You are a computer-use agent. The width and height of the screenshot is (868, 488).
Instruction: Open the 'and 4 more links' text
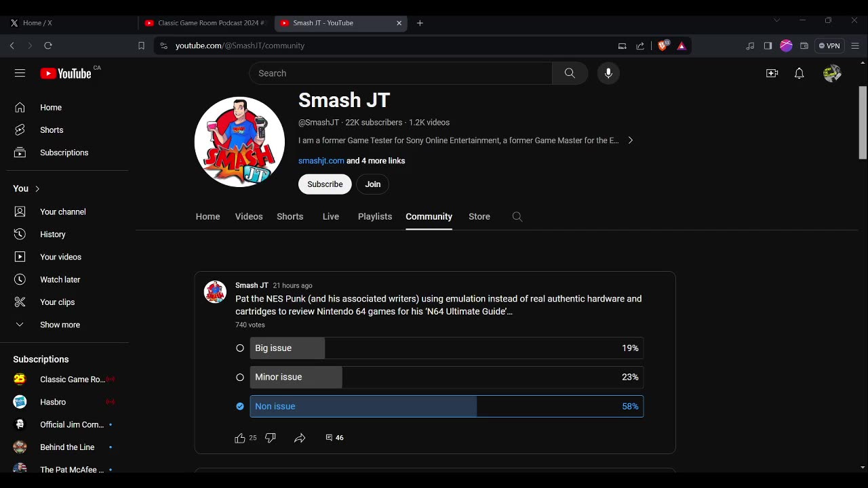[376, 161]
